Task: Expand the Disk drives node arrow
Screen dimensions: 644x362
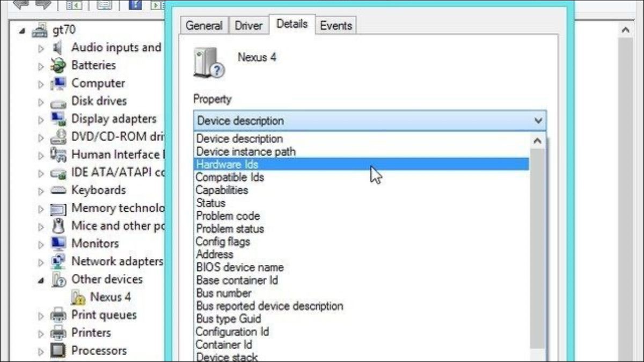Action: click(x=41, y=102)
